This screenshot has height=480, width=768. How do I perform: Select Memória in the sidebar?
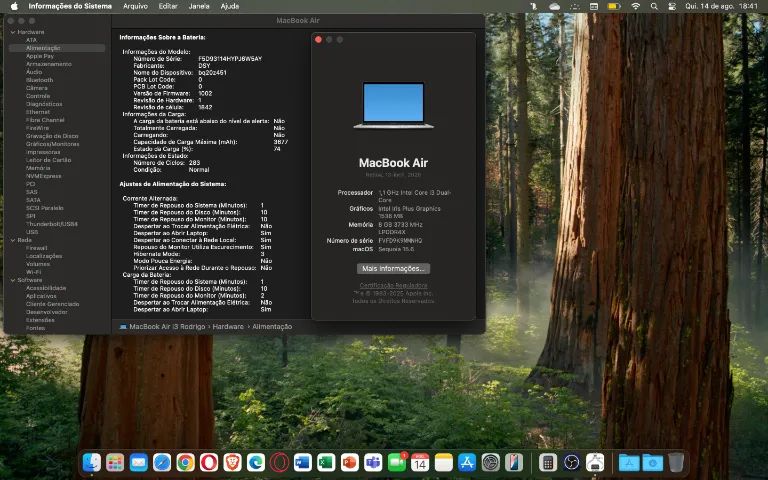[x=38, y=168]
